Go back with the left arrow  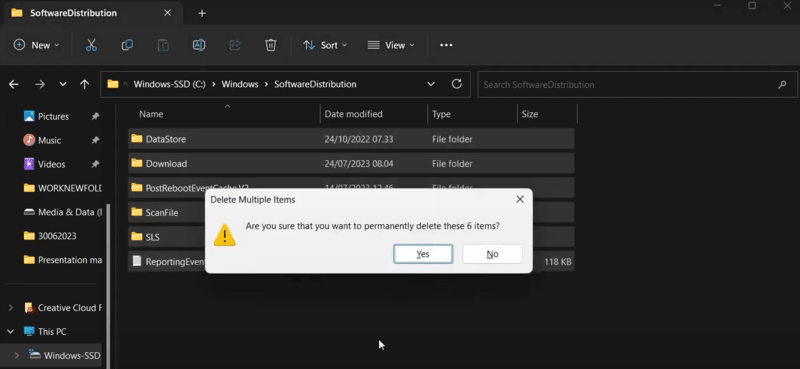click(x=14, y=84)
